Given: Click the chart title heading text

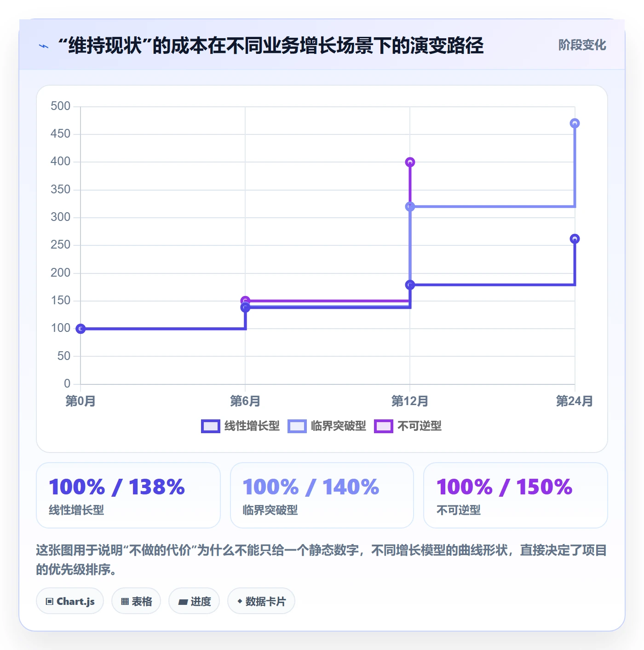Looking at the screenshot, I should (270, 46).
